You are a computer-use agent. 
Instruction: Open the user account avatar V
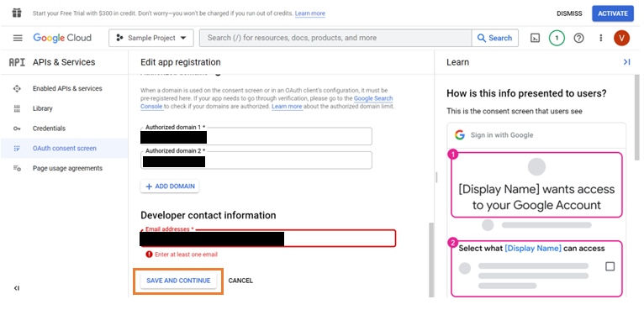[x=622, y=38]
